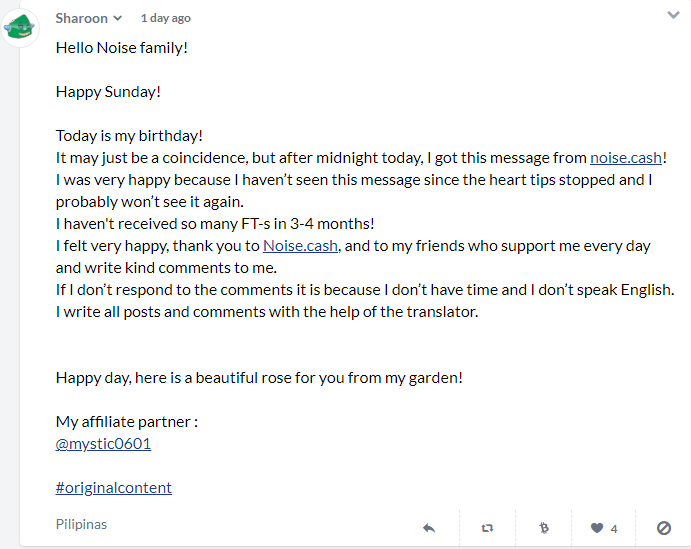Open Sharoon's profile from the username
Image resolution: width=691 pixels, height=549 pixels.
pyautogui.click(x=82, y=19)
